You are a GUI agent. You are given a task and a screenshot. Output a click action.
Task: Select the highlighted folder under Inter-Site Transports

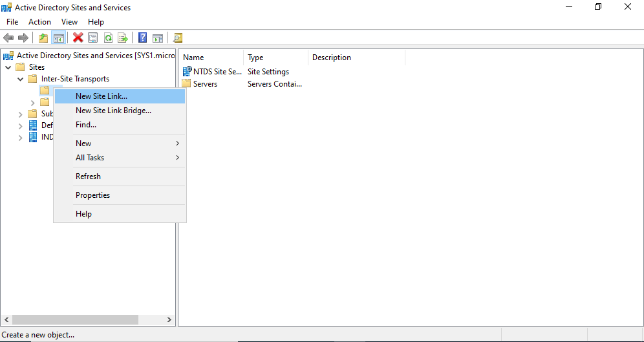(x=45, y=91)
